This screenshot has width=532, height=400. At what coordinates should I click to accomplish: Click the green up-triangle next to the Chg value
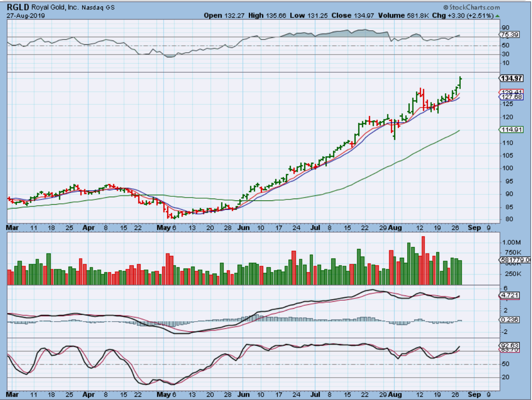point(497,16)
